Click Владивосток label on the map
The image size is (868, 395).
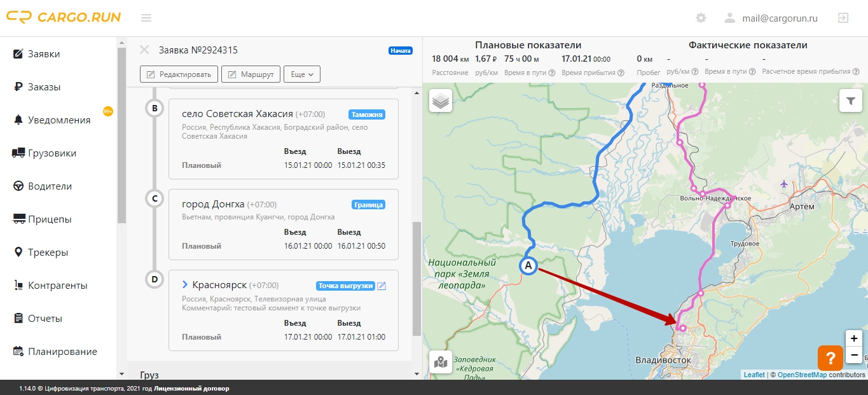pyautogui.click(x=663, y=360)
